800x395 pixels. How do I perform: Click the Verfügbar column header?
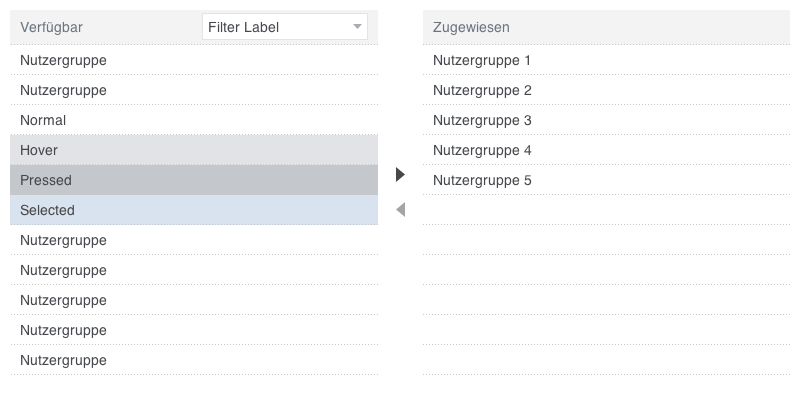pyautogui.click(x=51, y=27)
